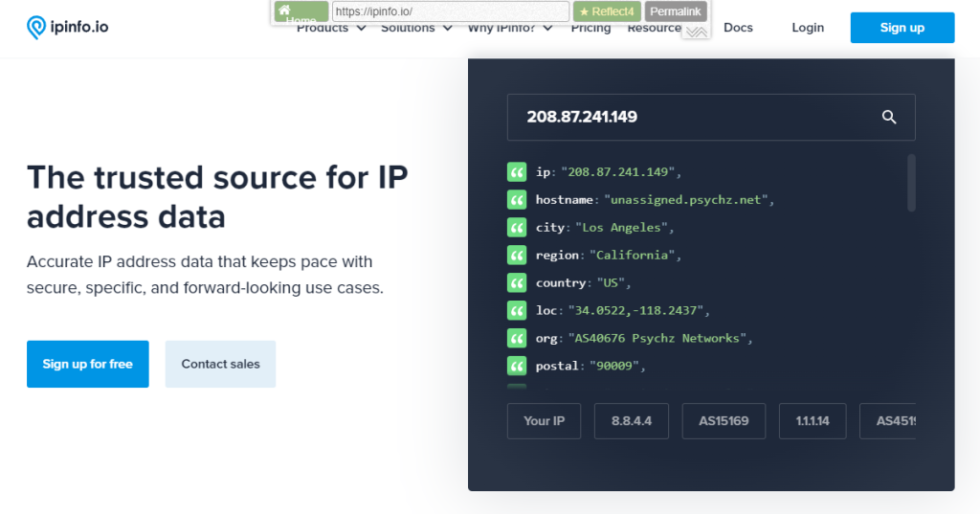Click Sign up for free button
The image size is (980, 514).
[x=87, y=364]
